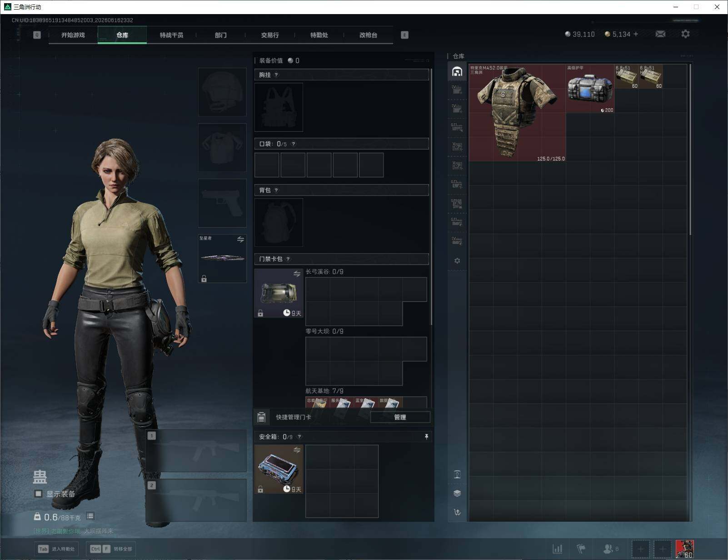Open the weight details list icon
Viewport: 728px width, 560px height.
90,516
